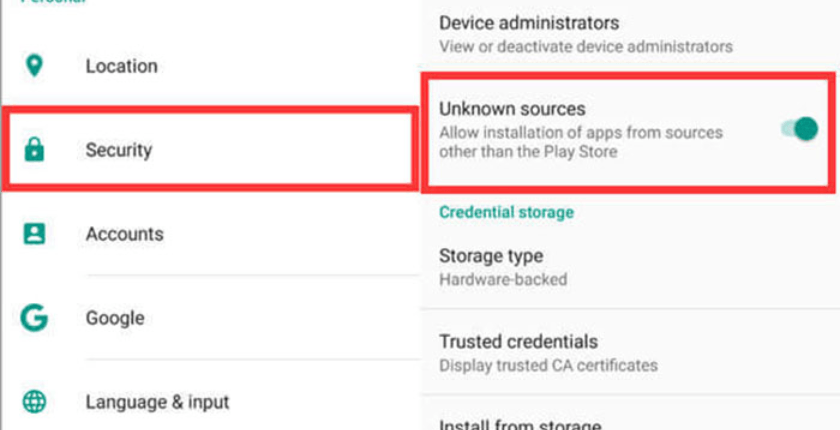Click the Location pin icon
Screen dimensions: 840x430
point(34,66)
